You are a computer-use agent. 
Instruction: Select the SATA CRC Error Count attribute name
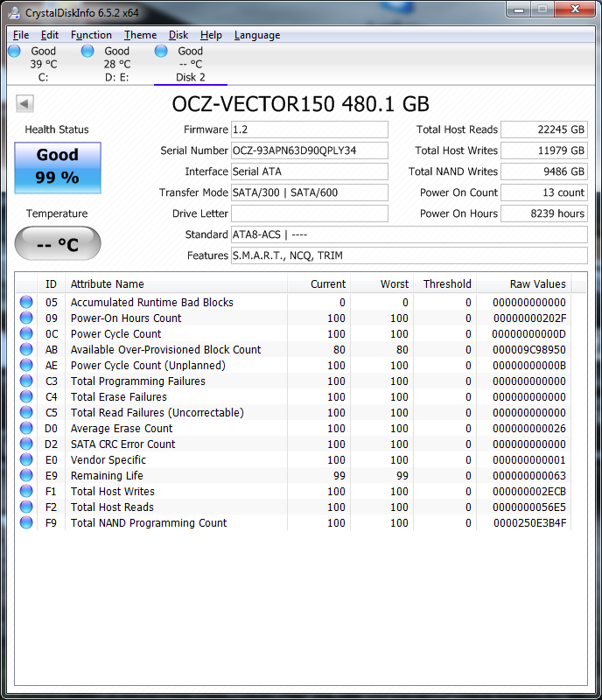pos(122,444)
